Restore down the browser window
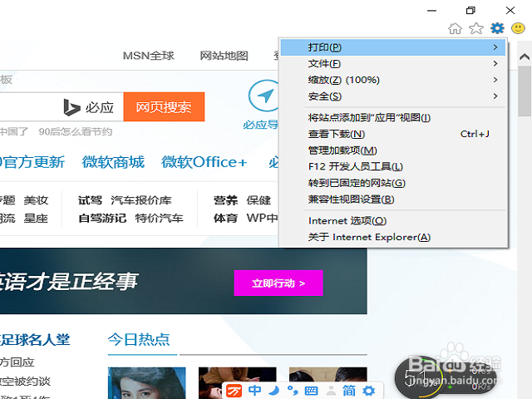 470,11
